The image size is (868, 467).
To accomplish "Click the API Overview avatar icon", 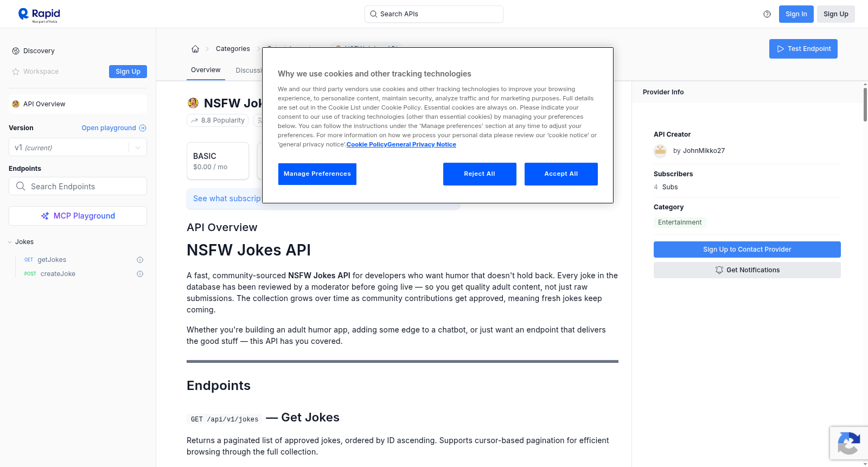I will click(x=16, y=104).
